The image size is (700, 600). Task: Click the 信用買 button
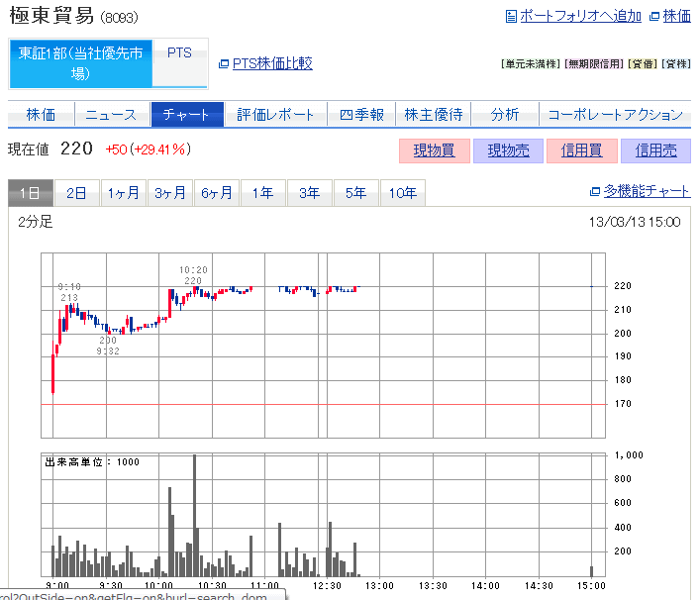click(582, 150)
